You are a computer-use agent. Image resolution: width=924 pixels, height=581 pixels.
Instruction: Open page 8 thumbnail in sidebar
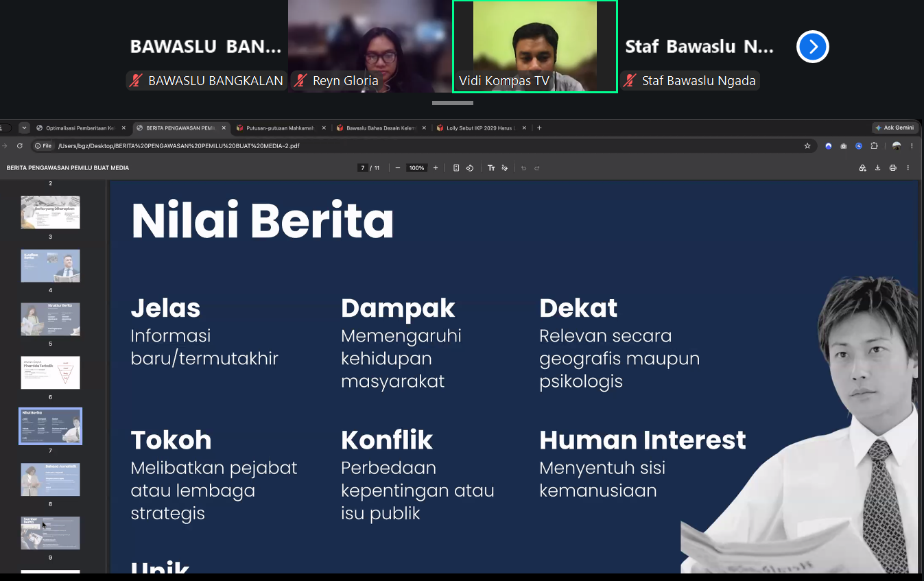tap(50, 479)
